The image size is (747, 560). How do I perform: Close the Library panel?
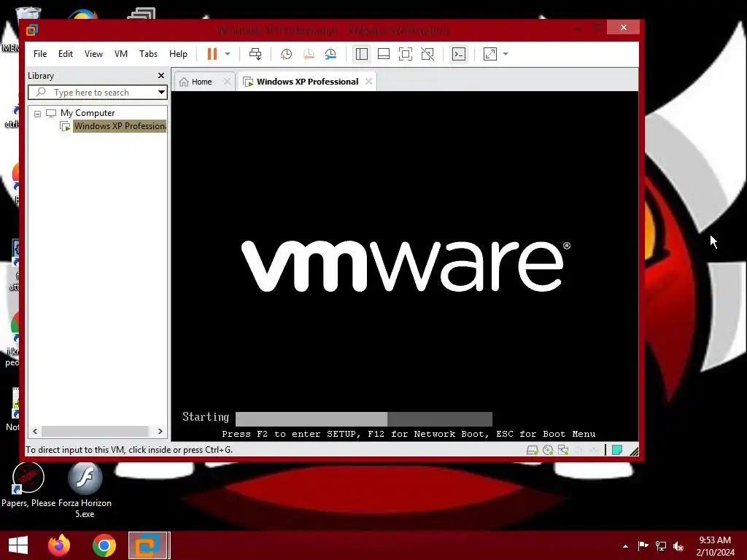tap(161, 75)
